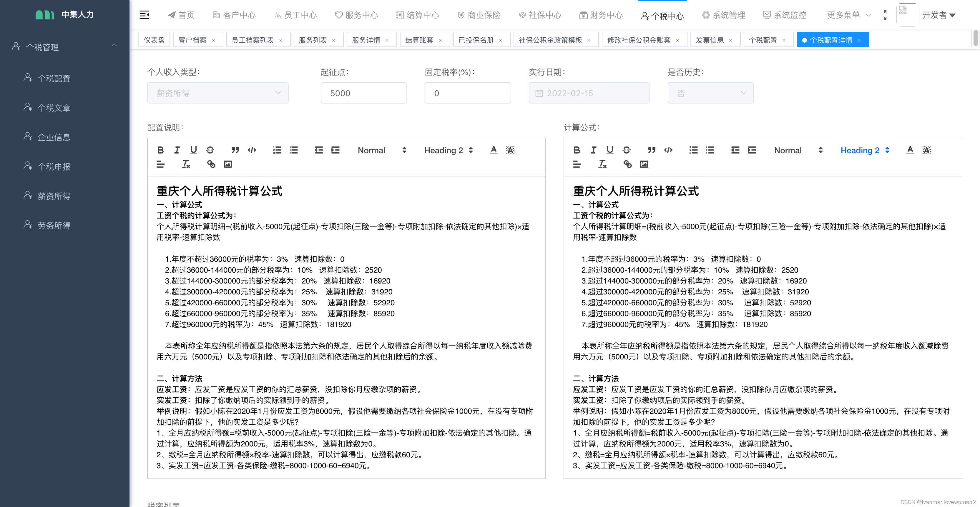
Task: Click Blockquote in the 配置说明 editor
Action: 235,150
